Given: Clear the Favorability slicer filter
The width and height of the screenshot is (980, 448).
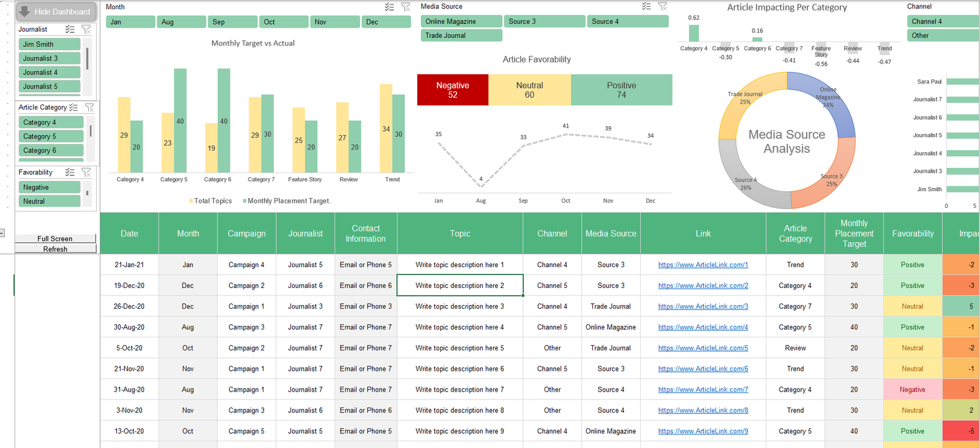Looking at the screenshot, I should pyautogui.click(x=86, y=172).
